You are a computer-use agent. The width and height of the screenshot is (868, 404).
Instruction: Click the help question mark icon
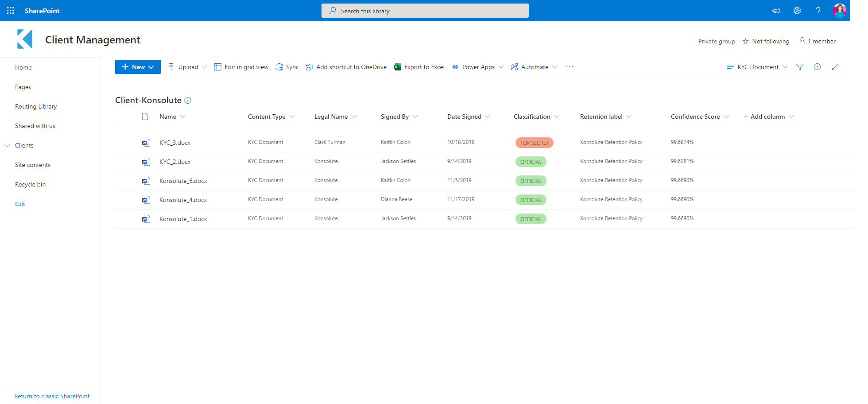pos(818,11)
